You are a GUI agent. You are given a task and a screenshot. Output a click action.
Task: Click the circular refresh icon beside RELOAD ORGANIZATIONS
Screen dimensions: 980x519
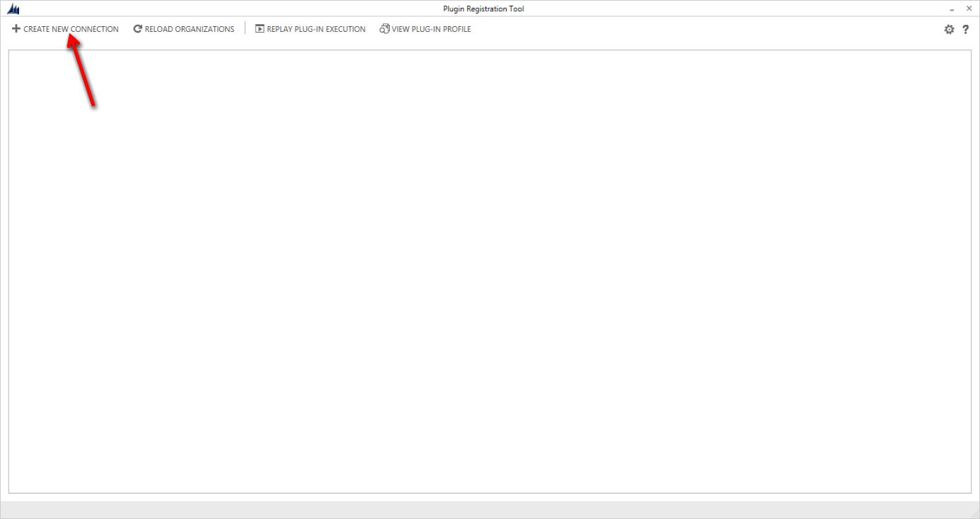pos(136,28)
